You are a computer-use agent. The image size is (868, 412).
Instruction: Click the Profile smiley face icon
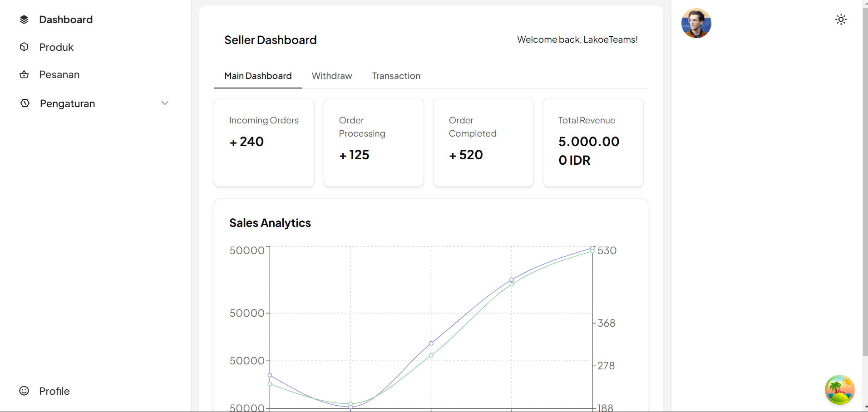coord(24,391)
